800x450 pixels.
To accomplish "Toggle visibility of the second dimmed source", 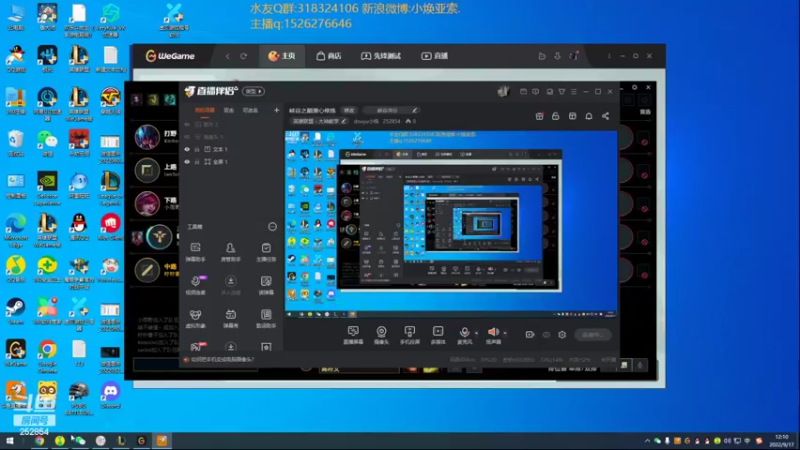I will 187,137.
